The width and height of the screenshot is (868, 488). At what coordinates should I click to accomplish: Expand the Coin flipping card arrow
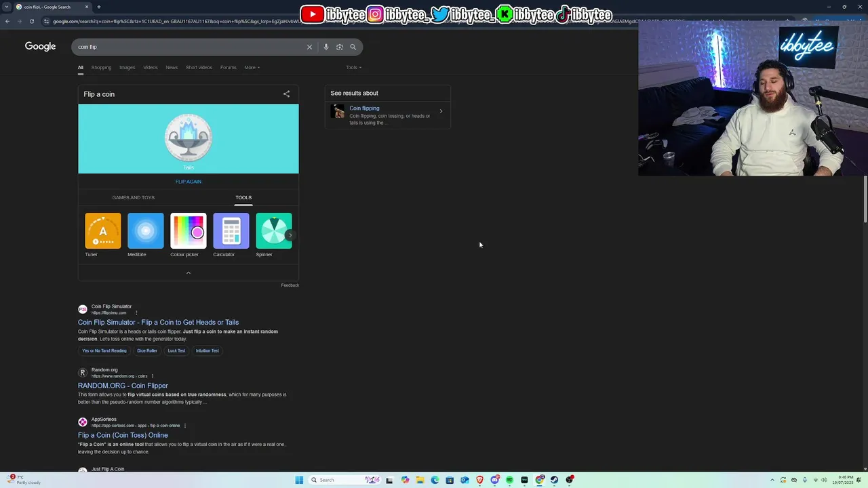pyautogui.click(x=441, y=111)
